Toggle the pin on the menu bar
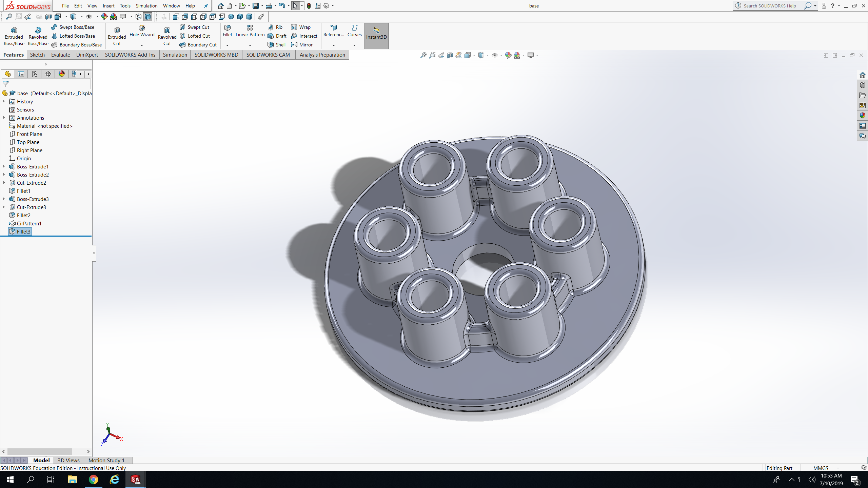The image size is (868, 488). click(206, 6)
